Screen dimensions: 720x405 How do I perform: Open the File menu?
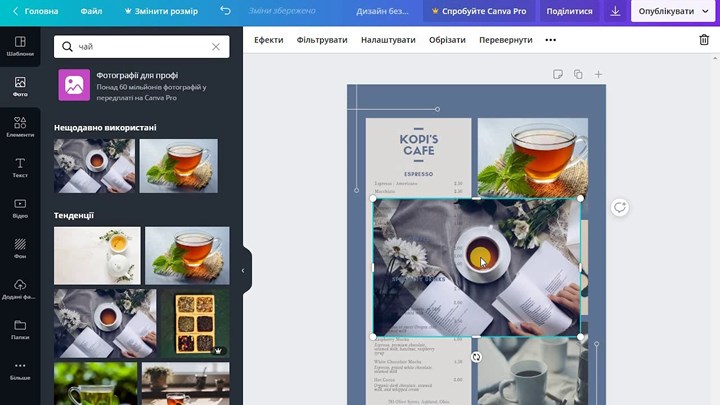91,11
